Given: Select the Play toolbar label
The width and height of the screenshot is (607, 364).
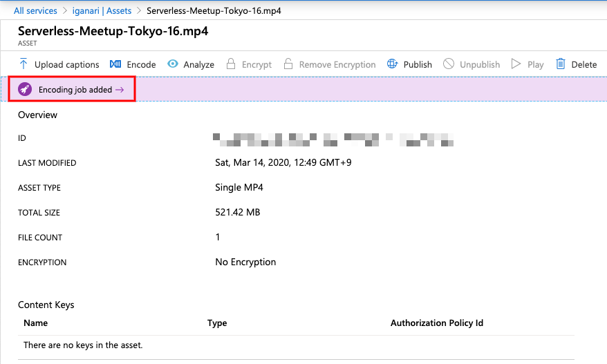Looking at the screenshot, I should [535, 65].
